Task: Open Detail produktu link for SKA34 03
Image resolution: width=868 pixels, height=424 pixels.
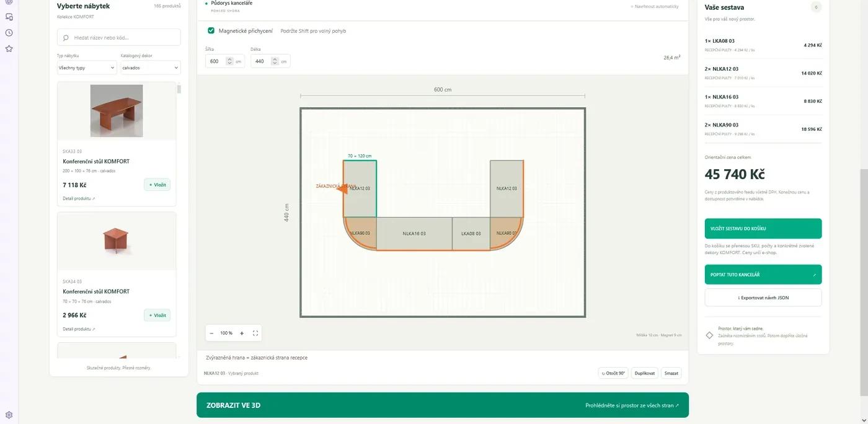Action: [79, 329]
